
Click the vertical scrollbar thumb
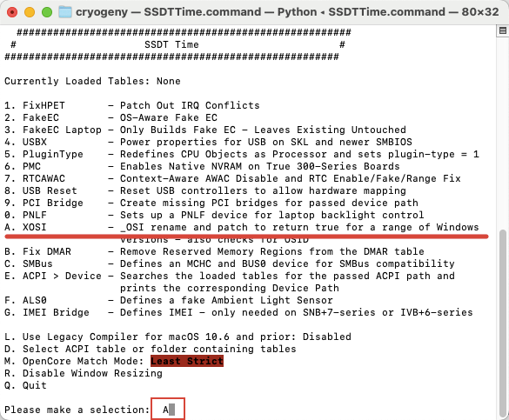click(503, 324)
